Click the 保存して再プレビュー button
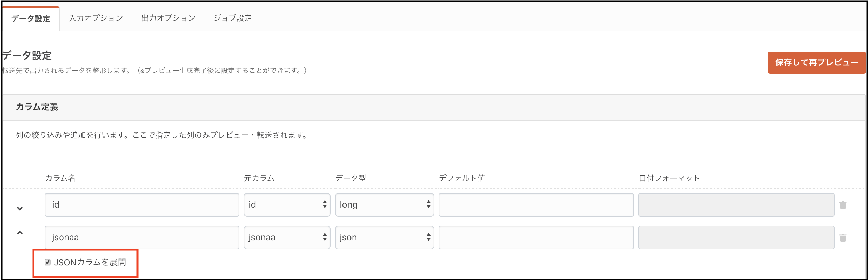Screen dimensions: 868x280 (x=816, y=63)
